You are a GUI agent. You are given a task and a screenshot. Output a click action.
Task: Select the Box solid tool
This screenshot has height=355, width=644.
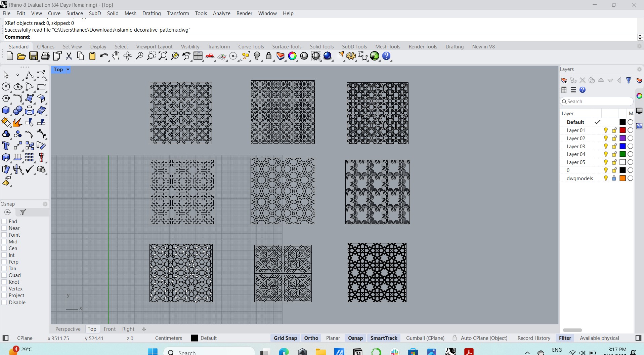tap(6, 111)
